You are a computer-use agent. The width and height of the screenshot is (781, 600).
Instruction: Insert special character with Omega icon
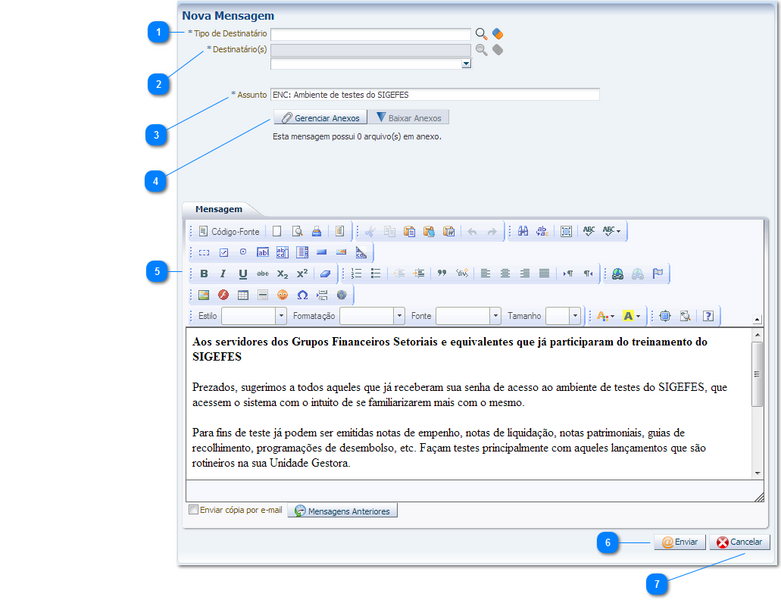click(302, 295)
